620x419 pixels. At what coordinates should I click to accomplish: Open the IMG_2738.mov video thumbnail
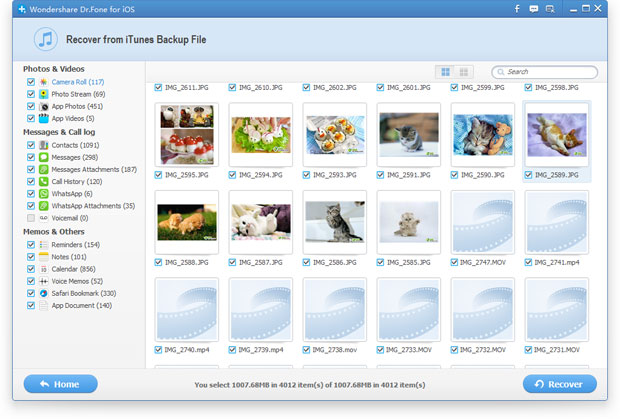[335, 310]
